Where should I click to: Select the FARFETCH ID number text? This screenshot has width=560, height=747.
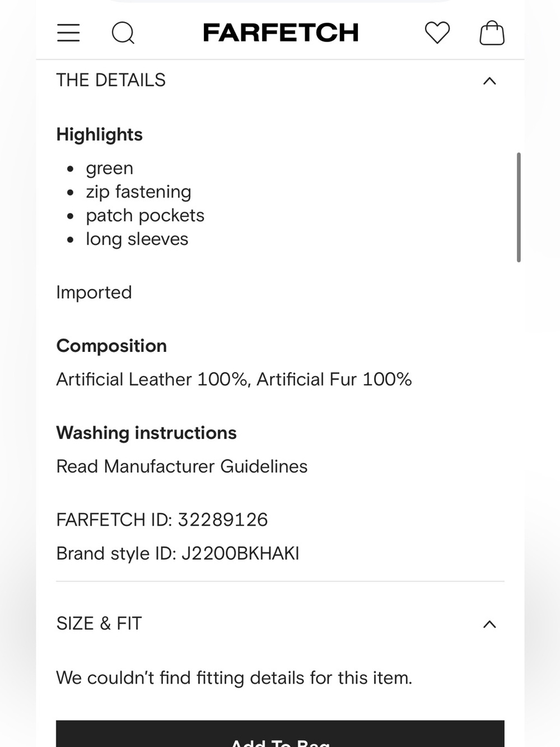(223, 519)
